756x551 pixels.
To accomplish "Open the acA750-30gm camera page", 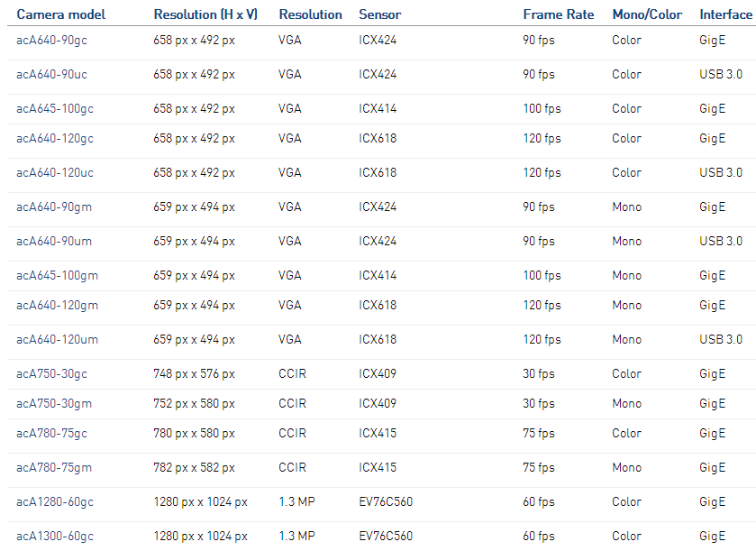I will click(54, 404).
